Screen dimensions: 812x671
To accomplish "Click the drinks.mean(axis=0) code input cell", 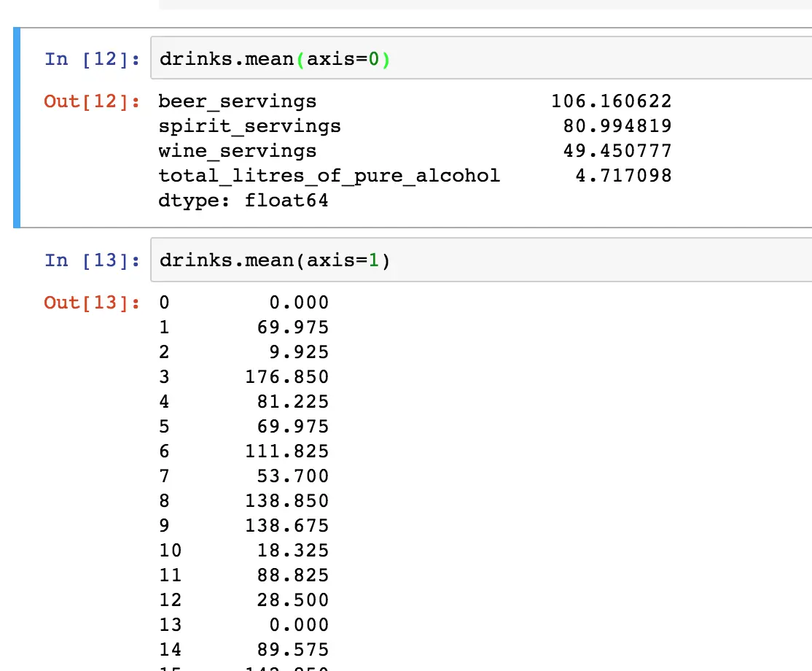I will pyautogui.click(x=481, y=58).
